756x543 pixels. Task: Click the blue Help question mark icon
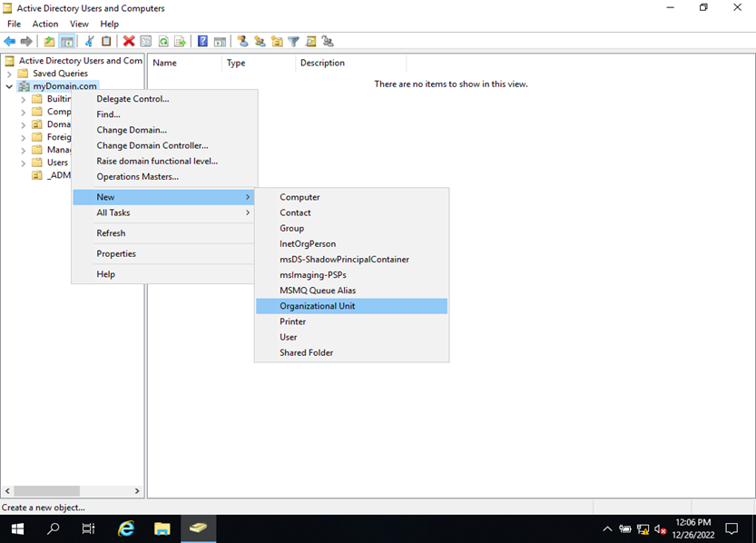pos(202,42)
